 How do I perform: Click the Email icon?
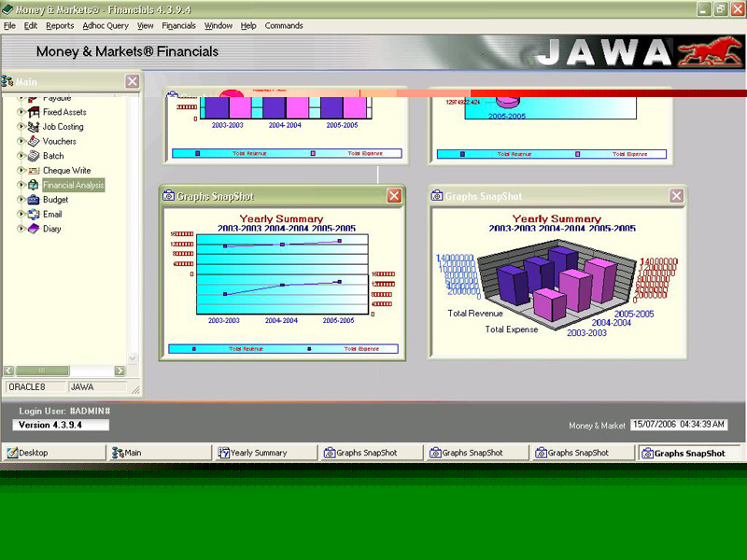pyautogui.click(x=34, y=215)
